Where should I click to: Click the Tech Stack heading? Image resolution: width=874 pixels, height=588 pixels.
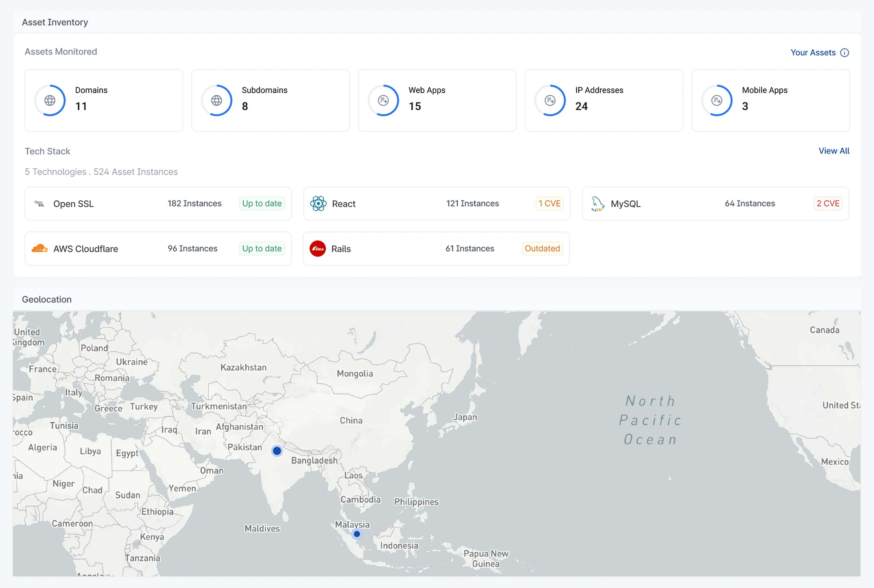(x=47, y=151)
